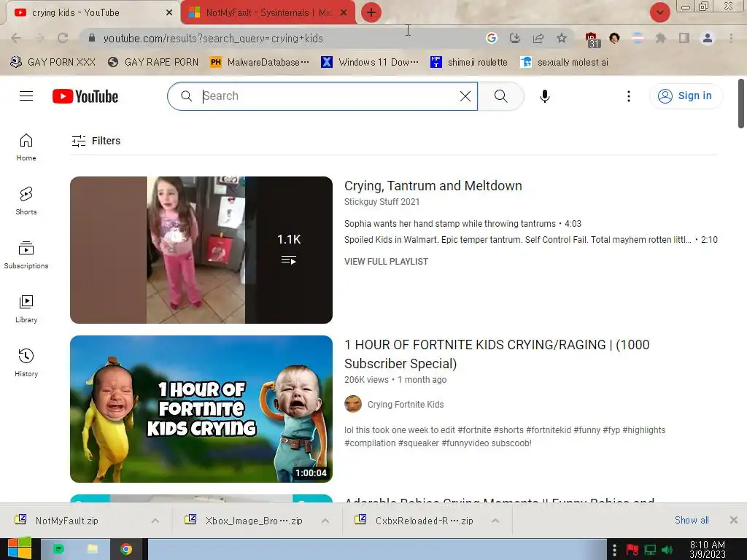Open the Chrome three-dot menu

[x=731, y=38]
